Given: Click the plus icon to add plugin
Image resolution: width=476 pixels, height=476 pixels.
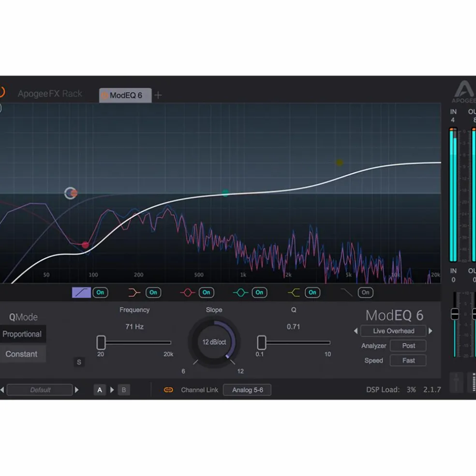Looking at the screenshot, I should tap(158, 95).
